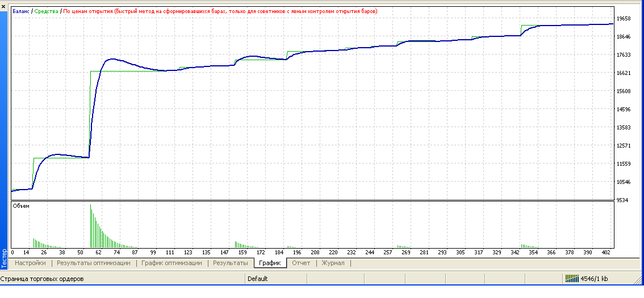This screenshot has width=644, height=298.
Task: Click the Default profile status entry
Action: 257,279
